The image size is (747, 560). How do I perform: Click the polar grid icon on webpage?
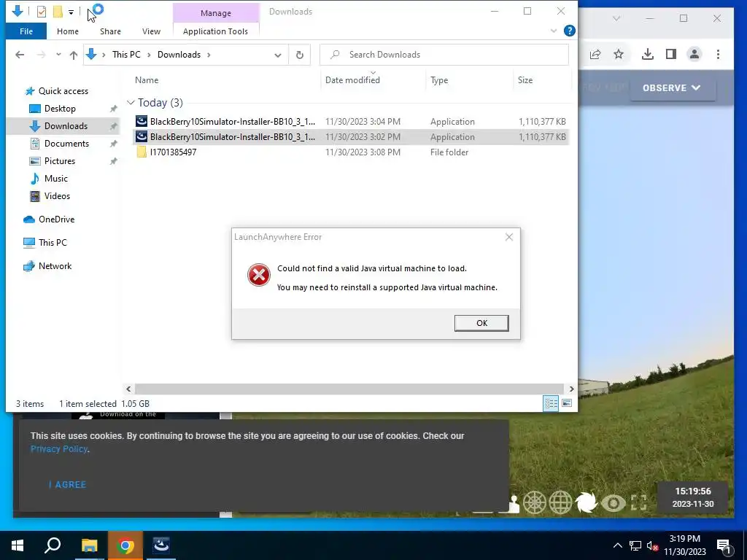535,503
